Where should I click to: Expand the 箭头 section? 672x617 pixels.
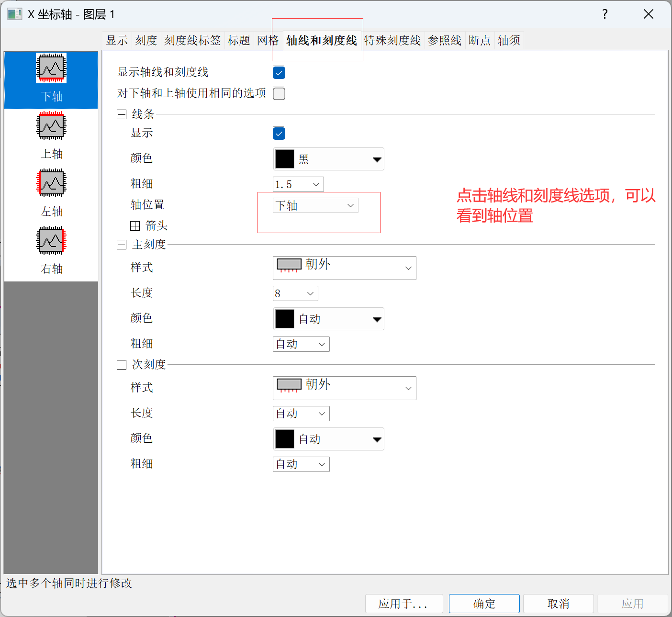135,226
